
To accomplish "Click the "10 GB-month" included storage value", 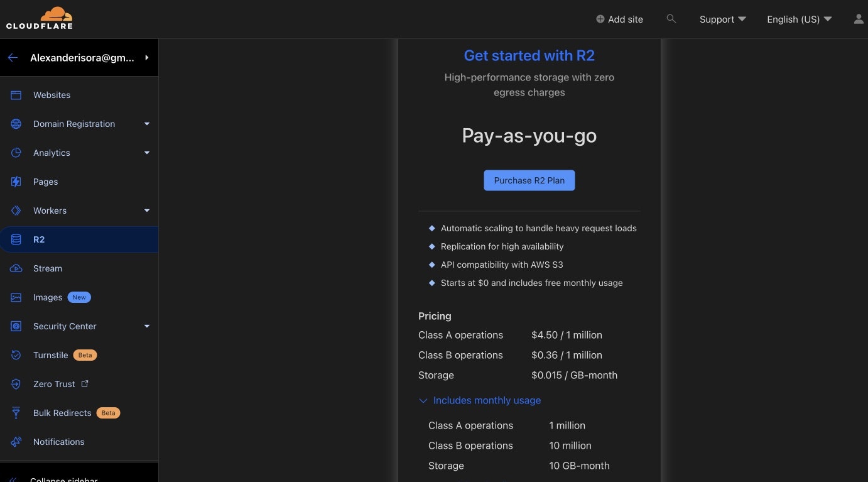I will pyautogui.click(x=579, y=466).
